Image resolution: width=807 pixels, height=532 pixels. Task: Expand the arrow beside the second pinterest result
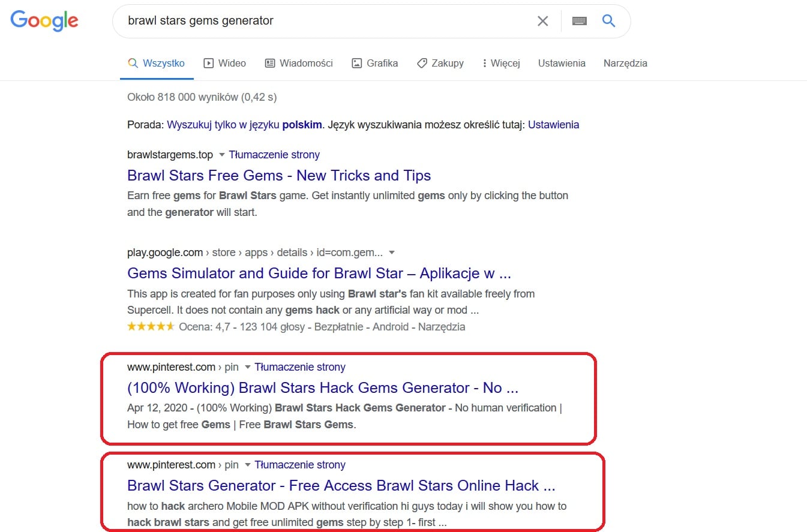click(x=247, y=465)
